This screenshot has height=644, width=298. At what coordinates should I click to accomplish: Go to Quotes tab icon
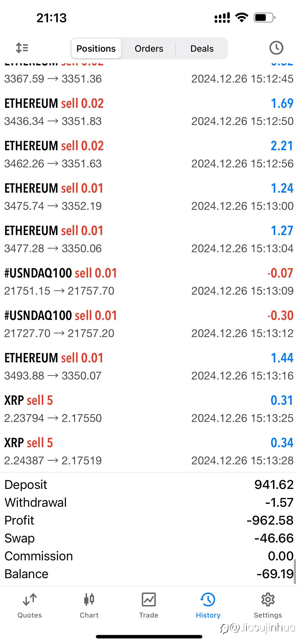coord(29,599)
